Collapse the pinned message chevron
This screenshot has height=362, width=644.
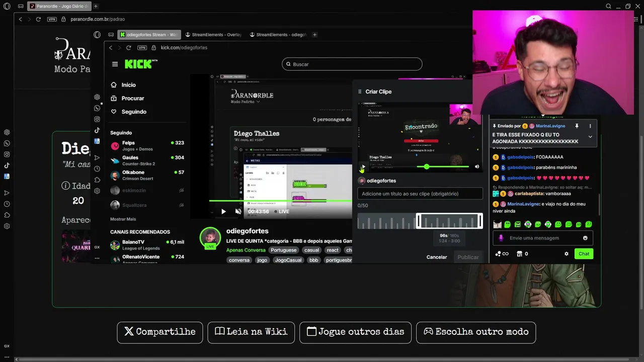coord(590,137)
